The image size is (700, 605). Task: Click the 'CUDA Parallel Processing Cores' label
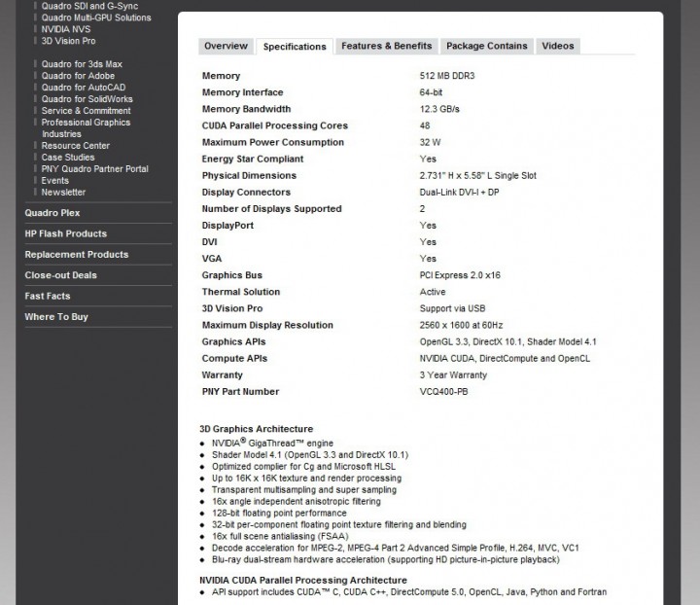(x=274, y=125)
